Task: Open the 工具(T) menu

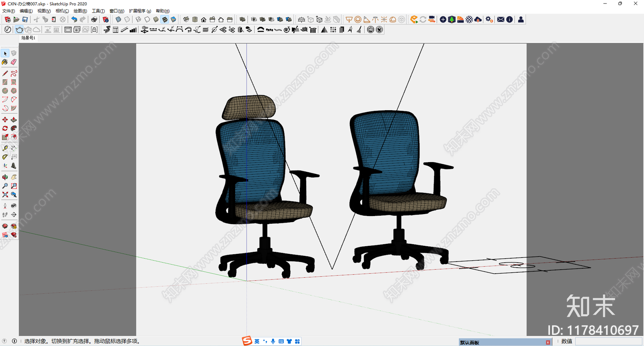Action: pos(98,11)
